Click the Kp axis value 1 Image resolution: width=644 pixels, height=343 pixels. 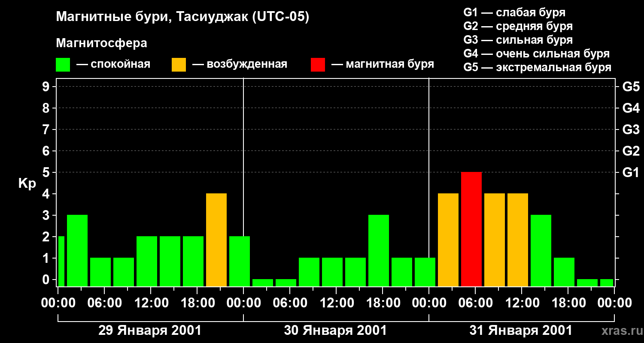coord(46,258)
